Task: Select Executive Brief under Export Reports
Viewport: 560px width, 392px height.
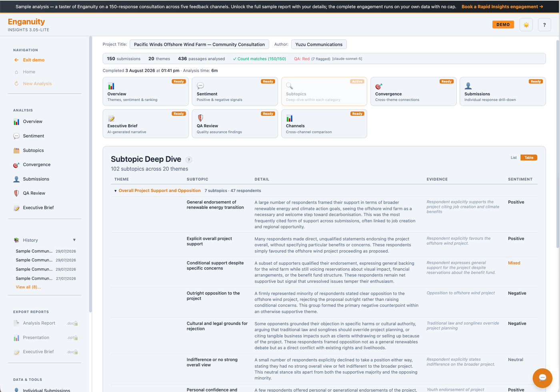Action: (38, 352)
